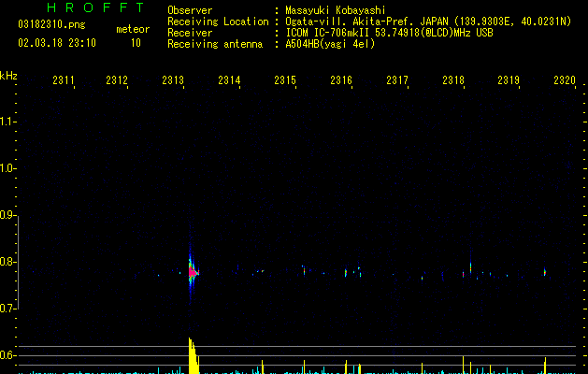The height and width of the screenshot is (374, 588).
Task: Click the 2320 time axis marker
Action: point(565,79)
